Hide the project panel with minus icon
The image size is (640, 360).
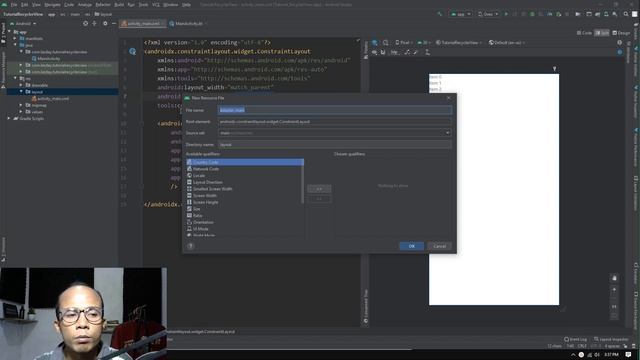click(114, 24)
